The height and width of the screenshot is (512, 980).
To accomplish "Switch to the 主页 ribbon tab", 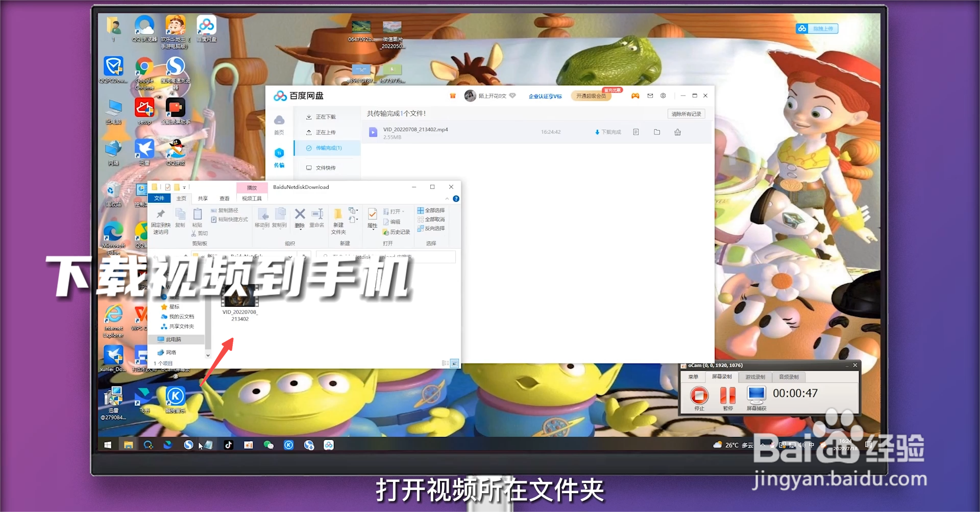I will point(181,198).
